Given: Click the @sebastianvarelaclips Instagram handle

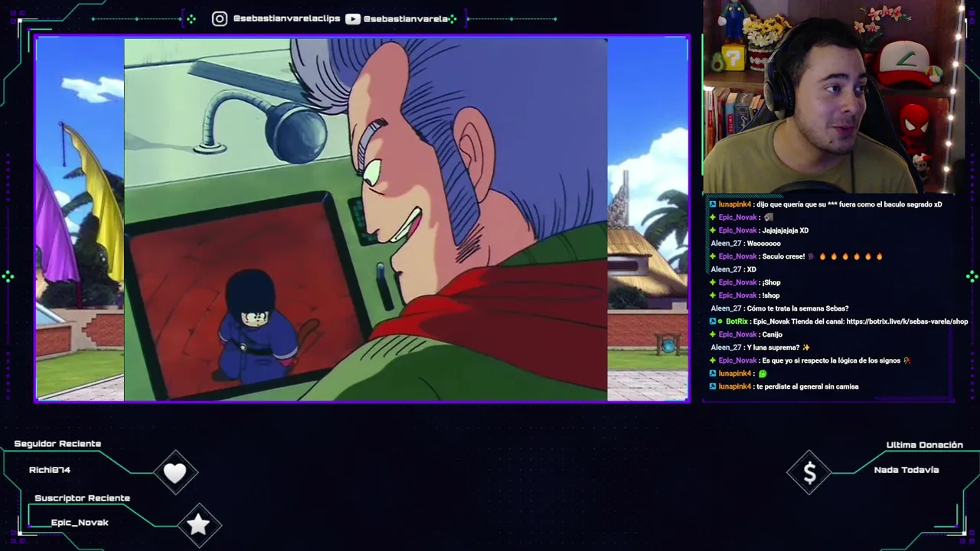Looking at the screenshot, I should pyautogui.click(x=286, y=18).
